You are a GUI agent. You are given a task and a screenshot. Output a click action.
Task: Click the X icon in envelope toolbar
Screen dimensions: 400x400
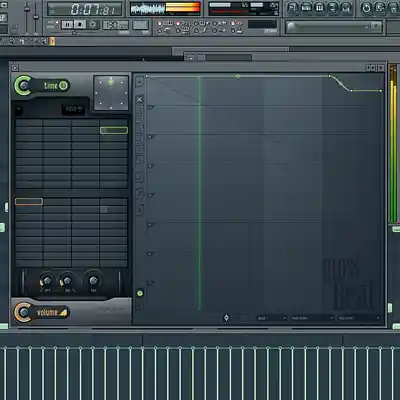[x=140, y=99]
